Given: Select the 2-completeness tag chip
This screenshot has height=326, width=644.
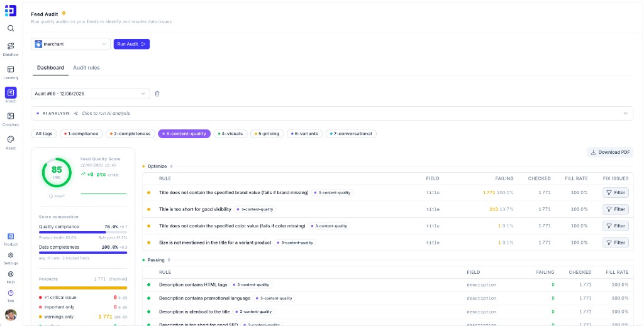Looking at the screenshot, I should click(x=131, y=134).
